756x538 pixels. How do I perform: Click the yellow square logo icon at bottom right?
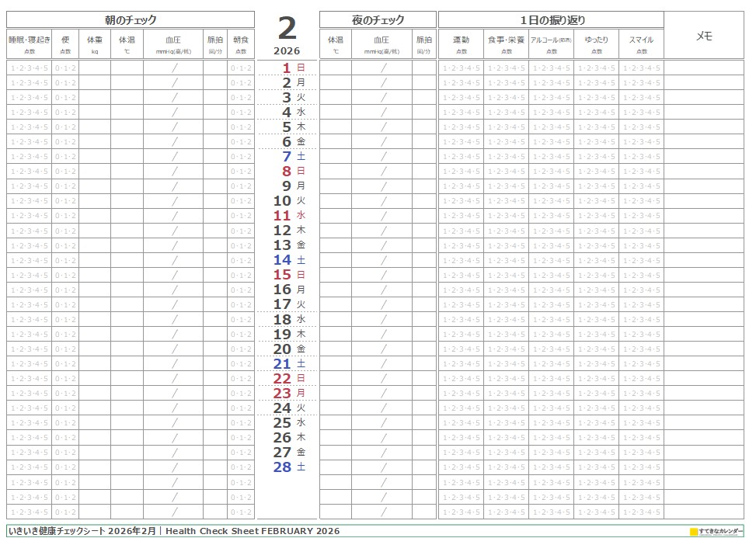pyautogui.click(x=694, y=532)
